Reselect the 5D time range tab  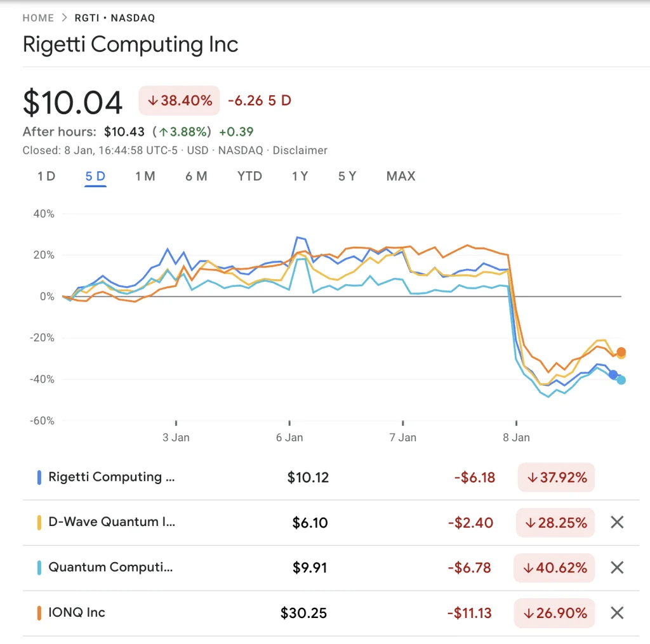point(95,176)
